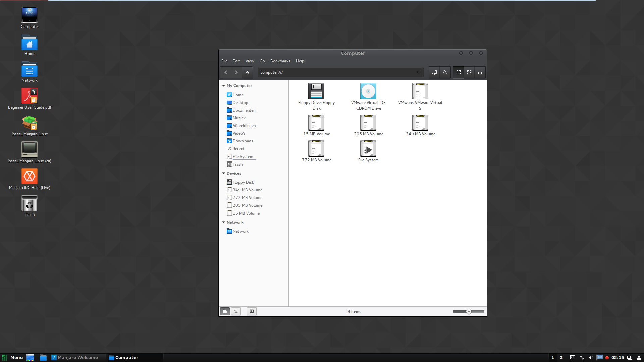Adjust the icon zoom slider
644x362 pixels.
coord(469,311)
